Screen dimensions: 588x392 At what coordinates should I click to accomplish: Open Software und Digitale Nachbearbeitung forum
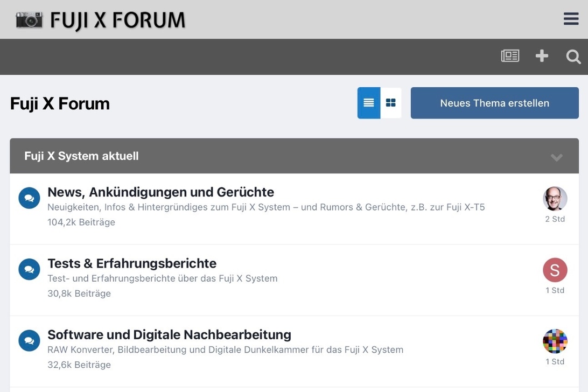(169, 334)
